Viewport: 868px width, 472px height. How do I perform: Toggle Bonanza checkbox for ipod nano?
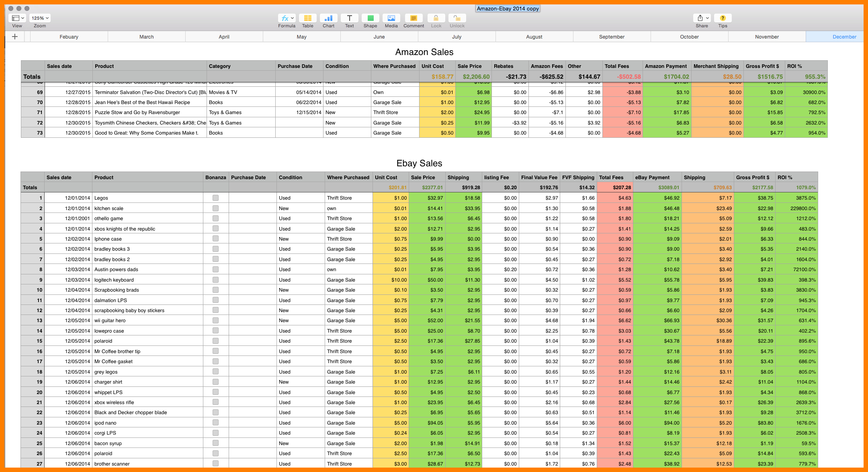pos(216,423)
